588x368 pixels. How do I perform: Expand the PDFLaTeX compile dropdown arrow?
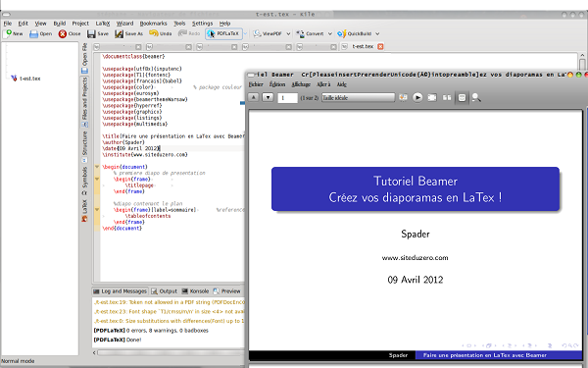coord(245,33)
